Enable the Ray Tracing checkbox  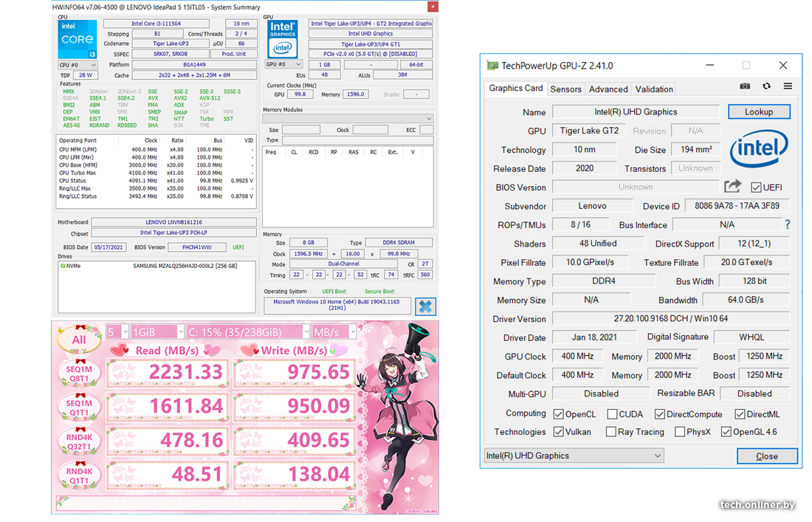610,432
